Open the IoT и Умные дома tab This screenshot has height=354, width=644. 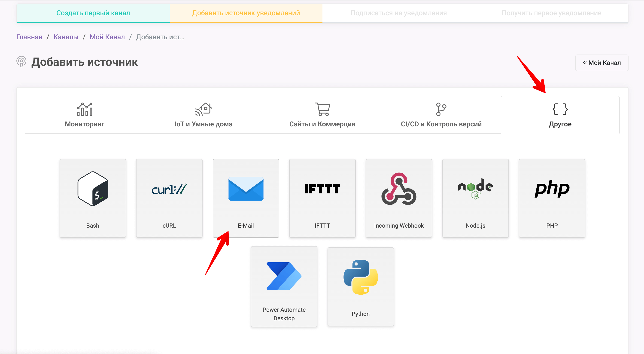point(203,115)
